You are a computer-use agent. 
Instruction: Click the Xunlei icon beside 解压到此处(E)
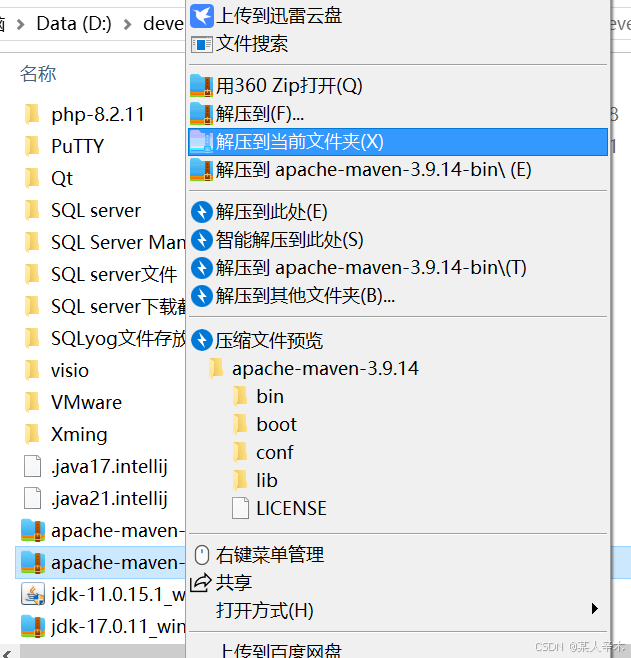point(202,212)
